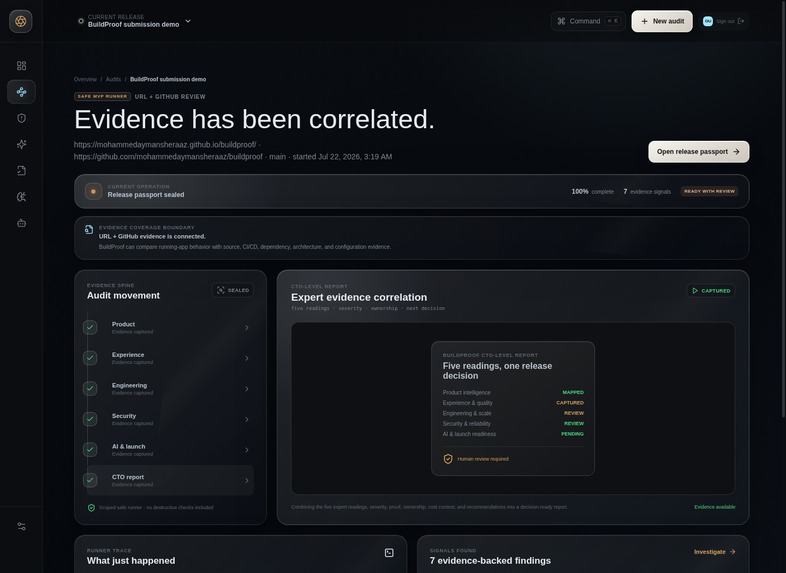Click the SAFE MVP RUNNER tag

(102, 96)
